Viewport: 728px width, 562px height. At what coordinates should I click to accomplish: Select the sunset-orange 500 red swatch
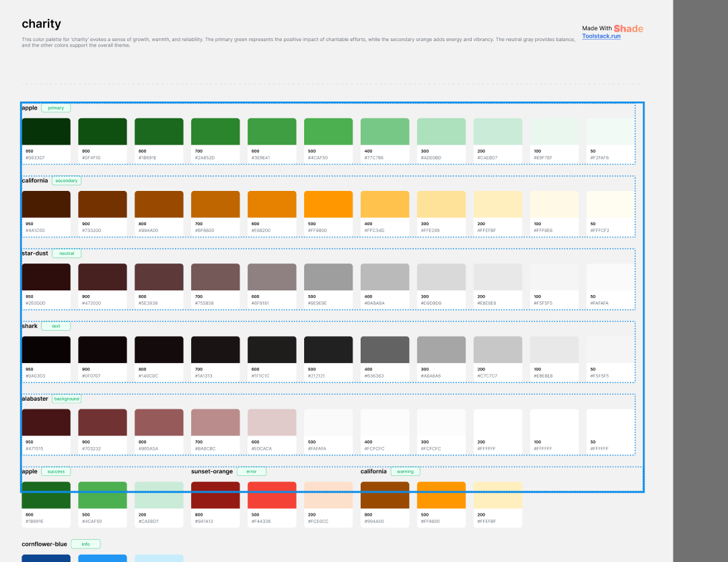click(x=272, y=495)
